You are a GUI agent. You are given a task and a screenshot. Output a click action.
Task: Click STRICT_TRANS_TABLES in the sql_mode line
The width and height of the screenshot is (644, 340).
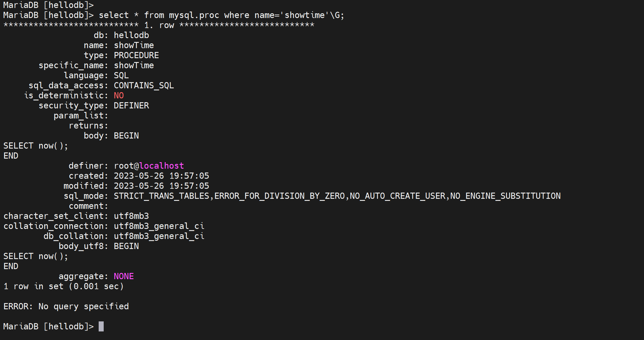click(x=161, y=196)
